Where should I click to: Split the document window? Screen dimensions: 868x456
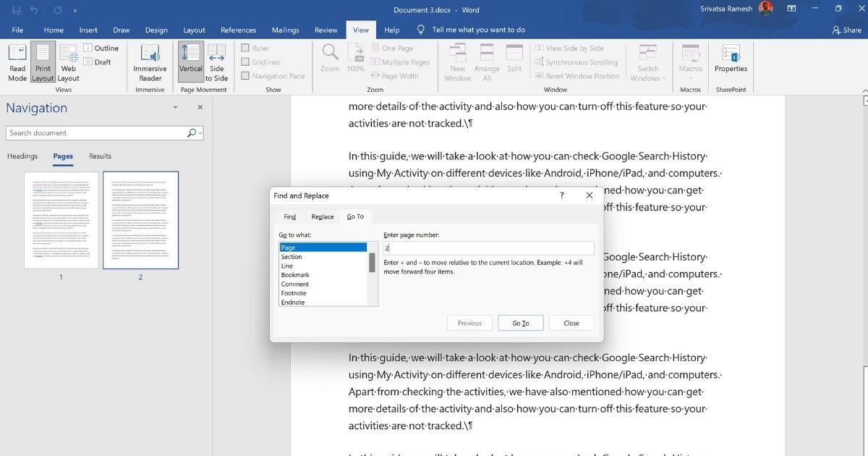coord(514,58)
